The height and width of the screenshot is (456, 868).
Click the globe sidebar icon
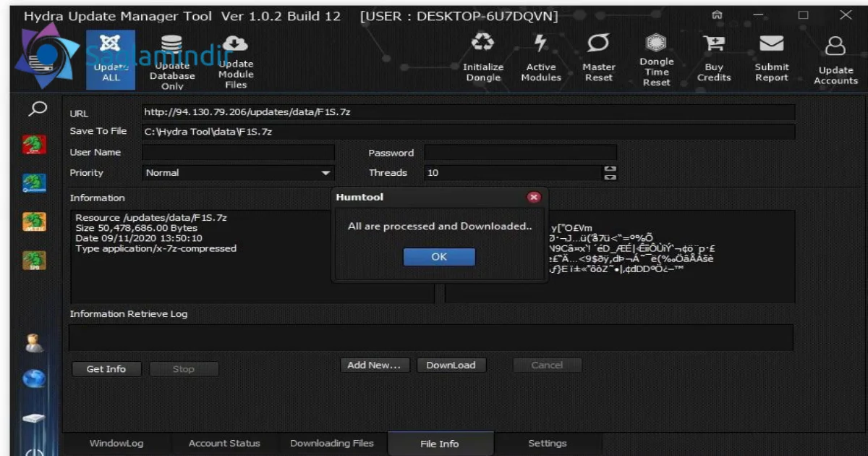pos(35,379)
